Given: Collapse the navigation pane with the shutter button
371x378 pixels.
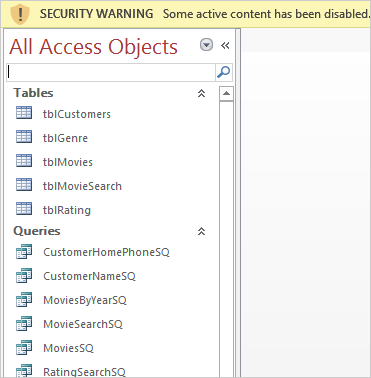Looking at the screenshot, I should (x=225, y=45).
